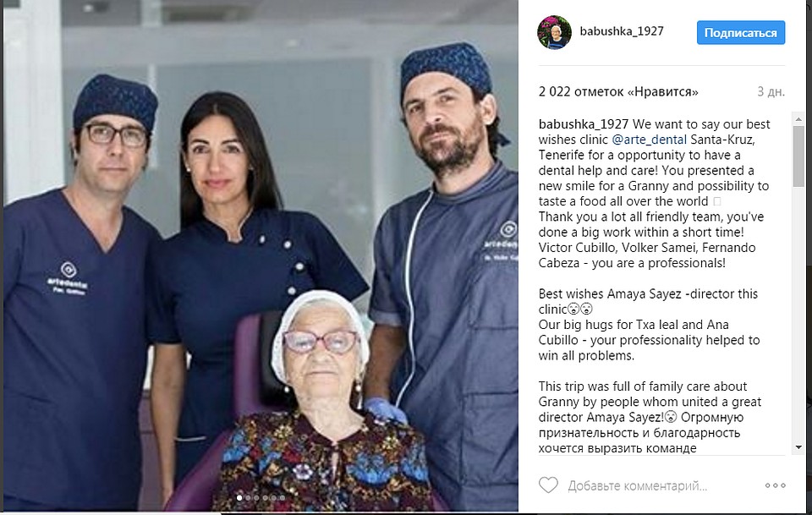Screen dimensions: 812x515
Task: Click the caption scrollbar up arrow
Action: 798,119
